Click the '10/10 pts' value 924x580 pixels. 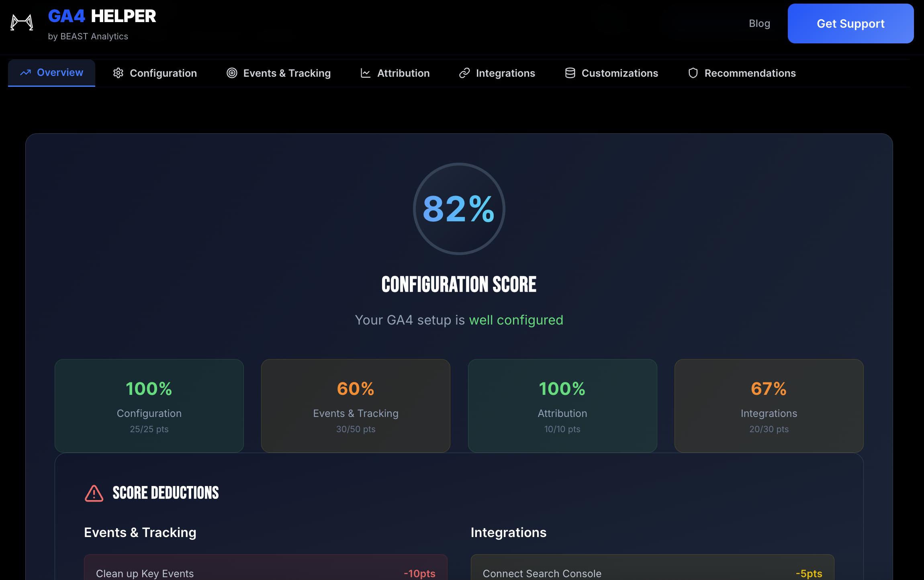[562, 429]
